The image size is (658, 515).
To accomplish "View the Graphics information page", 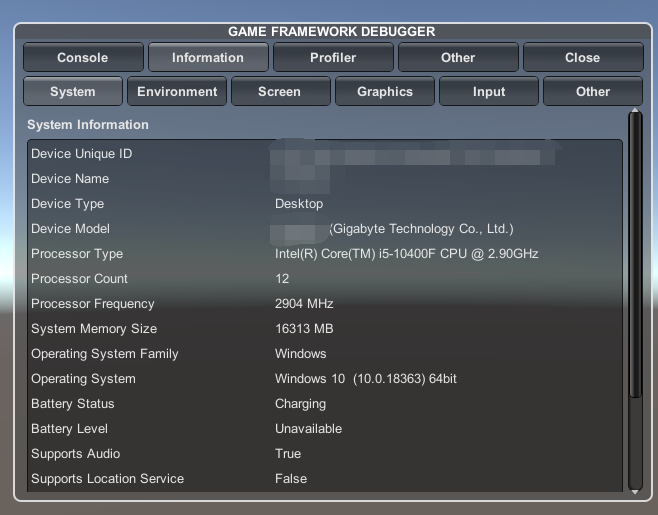I will [x=385, y=91].
